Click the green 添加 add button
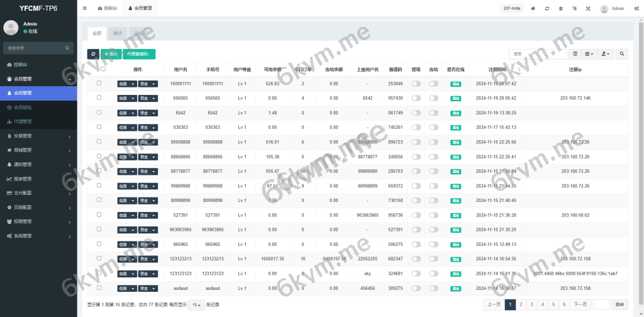644x317 pixels. pos(111,55)
